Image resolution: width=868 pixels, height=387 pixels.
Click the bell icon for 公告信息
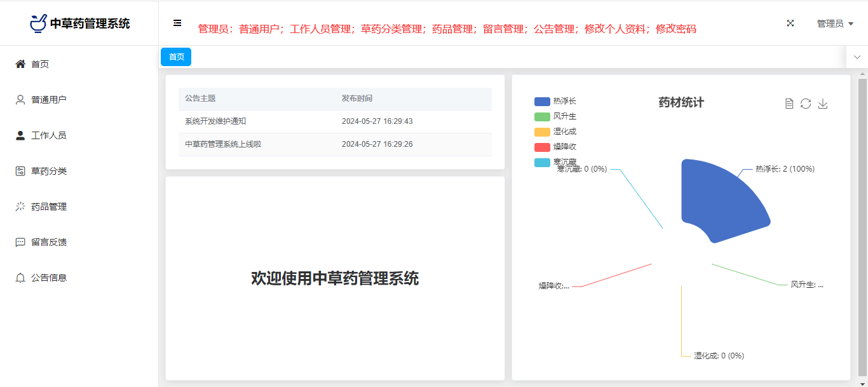click(20, 278)
